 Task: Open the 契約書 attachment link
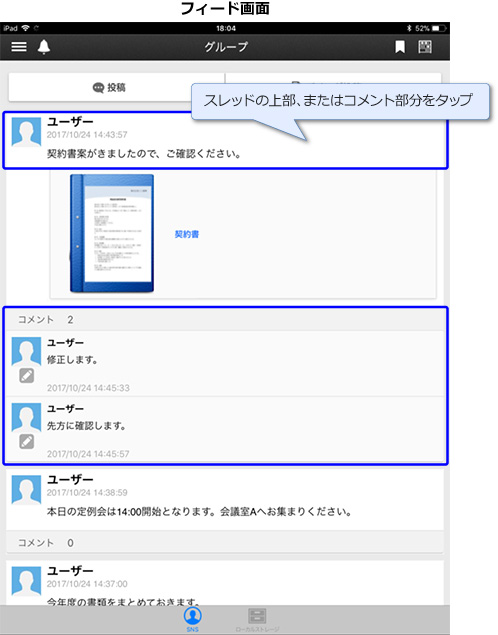(187, 234)
